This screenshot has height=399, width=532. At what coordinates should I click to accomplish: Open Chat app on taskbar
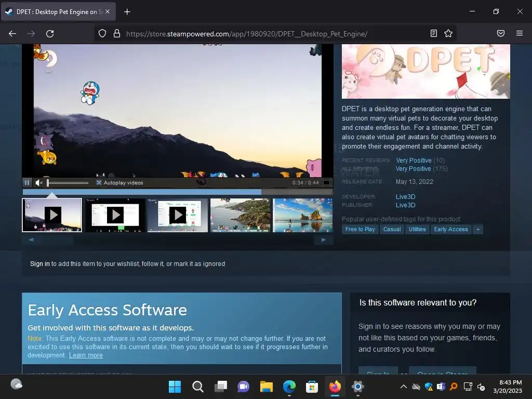click(x=243, y=387)
